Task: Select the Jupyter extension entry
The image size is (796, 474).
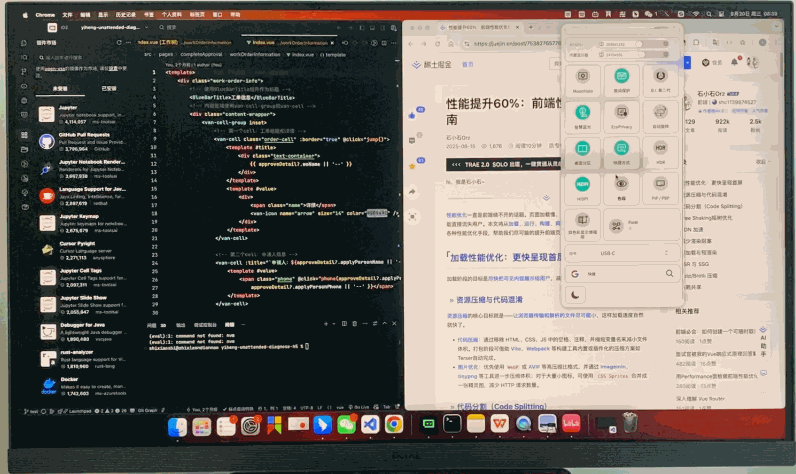Action: pos(83,114)
